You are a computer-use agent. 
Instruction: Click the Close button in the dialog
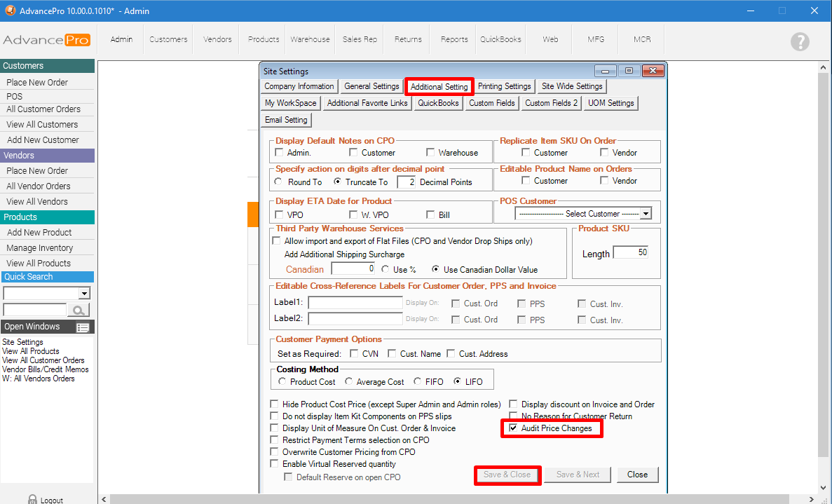point(637,475)
